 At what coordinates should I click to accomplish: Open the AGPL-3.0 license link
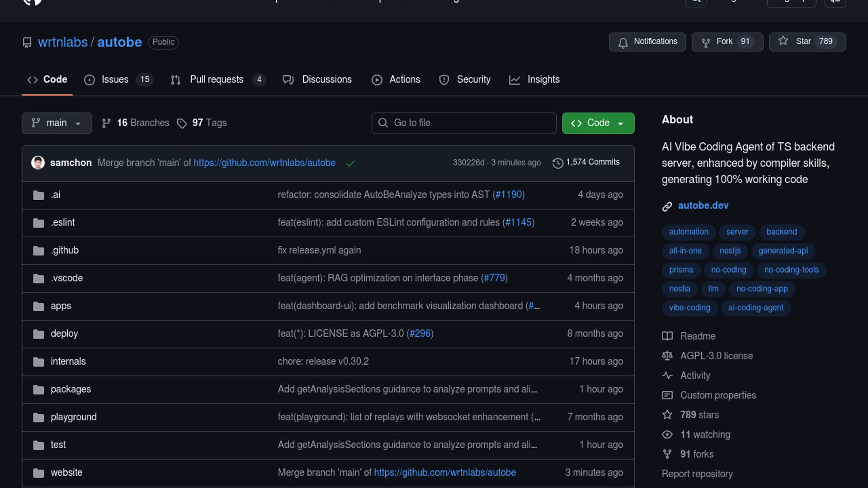tap(716, 356)
